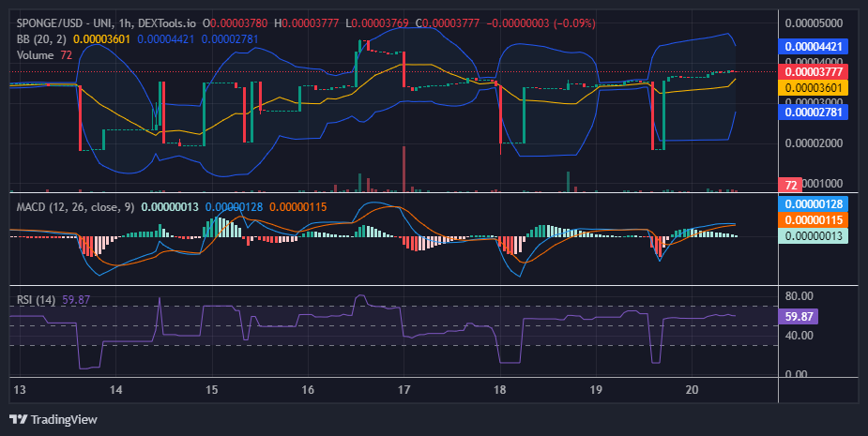Click the TradingView logo

pyautogui.click(x=53, y=419)
